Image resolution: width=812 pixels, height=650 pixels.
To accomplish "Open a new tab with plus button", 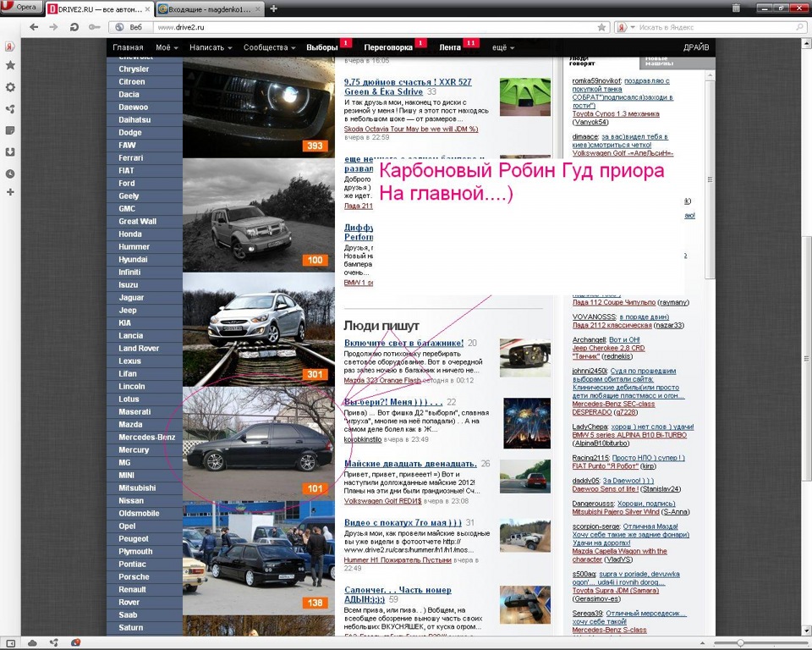I will point(273,8).
